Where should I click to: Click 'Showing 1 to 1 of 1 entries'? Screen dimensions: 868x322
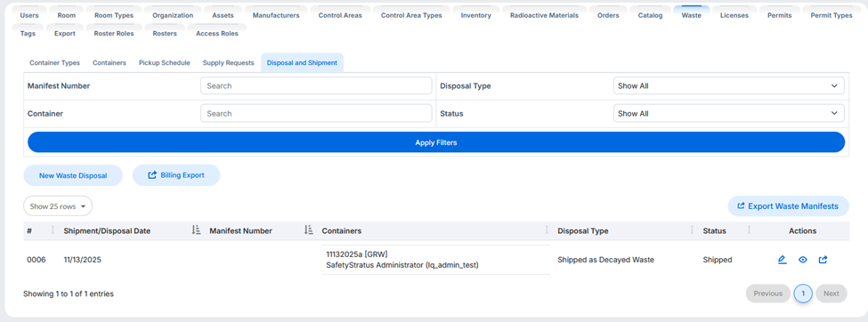tap(68, 294)
